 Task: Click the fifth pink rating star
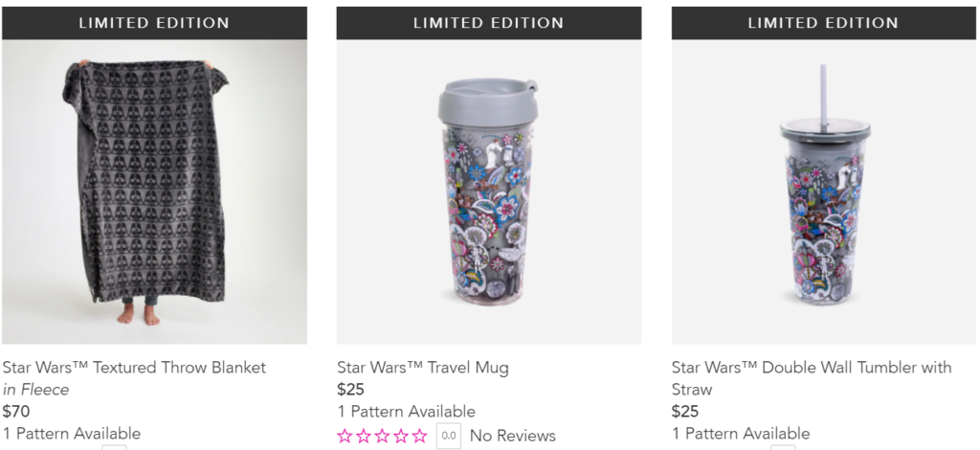coord(419,436)
